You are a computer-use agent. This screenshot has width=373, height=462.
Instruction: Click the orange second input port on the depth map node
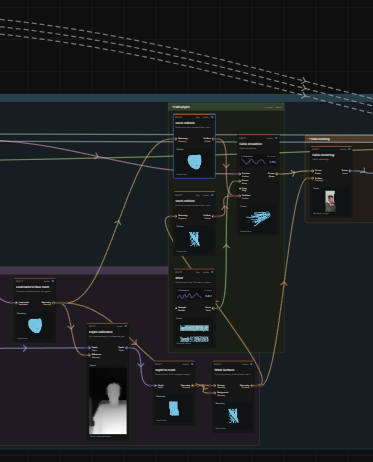tap(89, 355)
